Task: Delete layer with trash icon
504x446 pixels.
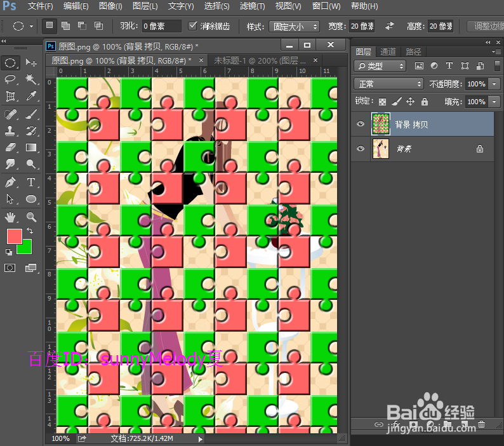Action: tap(482, 424)
